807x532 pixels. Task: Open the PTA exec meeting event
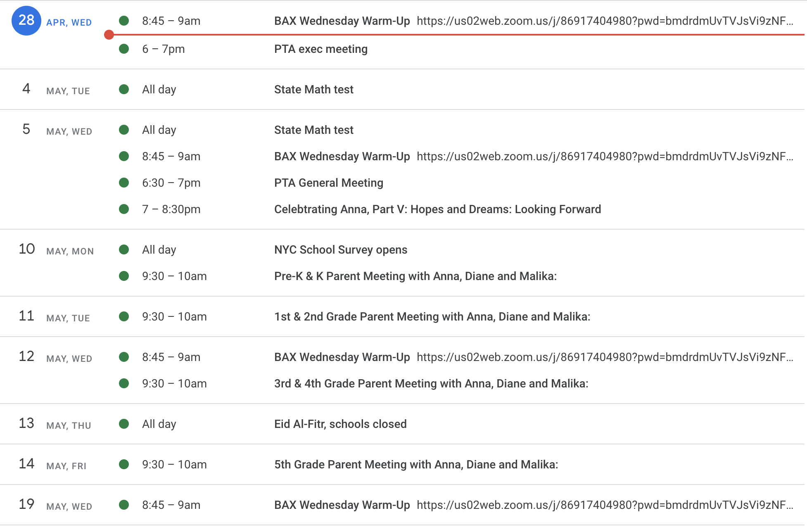point(321,49)
